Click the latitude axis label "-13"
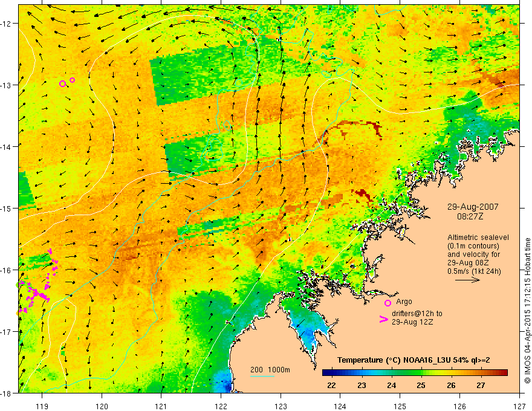The image size is (532, 411). coord(6,85)
